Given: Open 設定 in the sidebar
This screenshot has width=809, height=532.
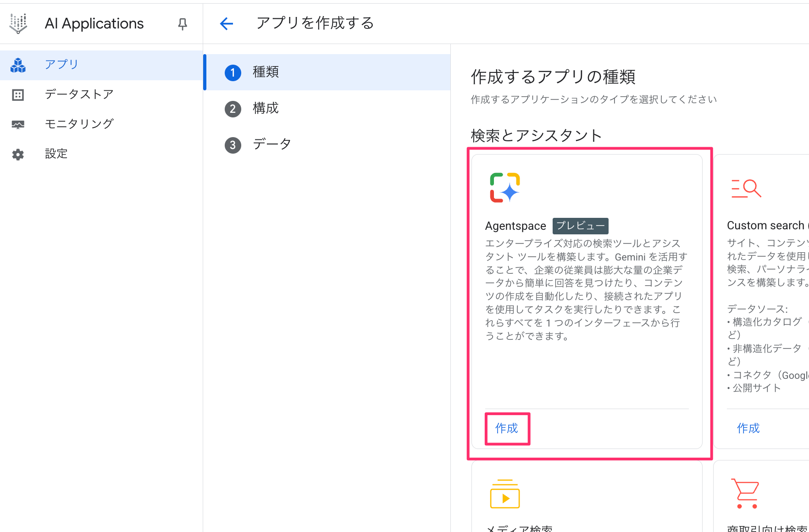Looking at the screenshot, I should (x=101, y=154).
